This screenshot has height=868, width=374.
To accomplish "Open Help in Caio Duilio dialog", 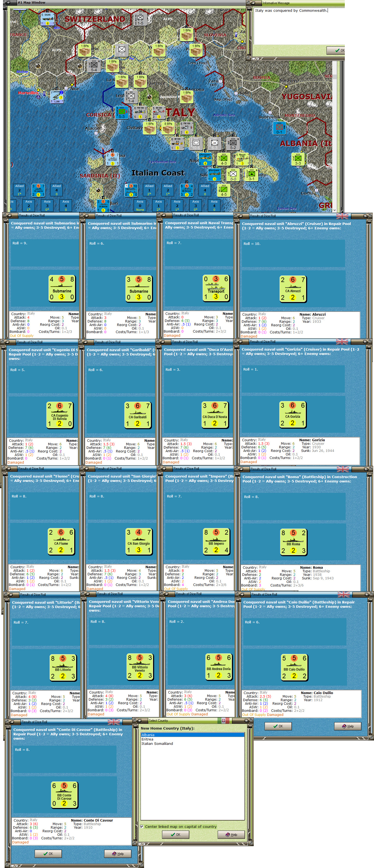I will click(348, 726).
